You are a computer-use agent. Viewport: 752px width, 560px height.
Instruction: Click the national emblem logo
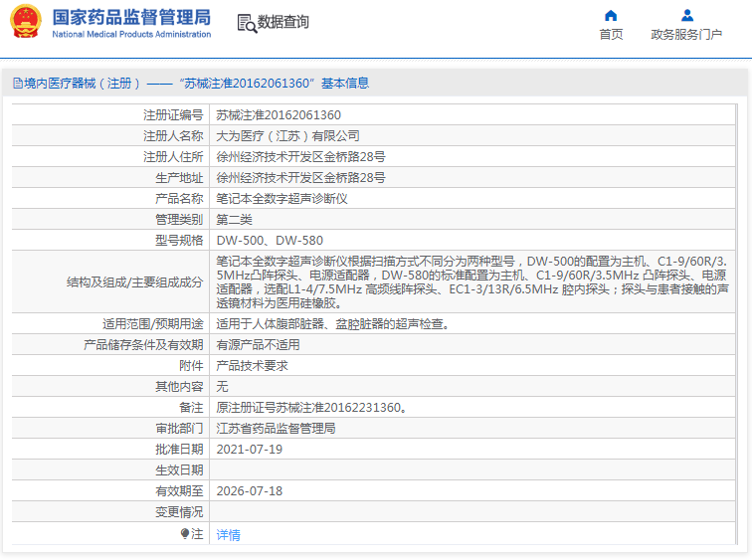26,22
